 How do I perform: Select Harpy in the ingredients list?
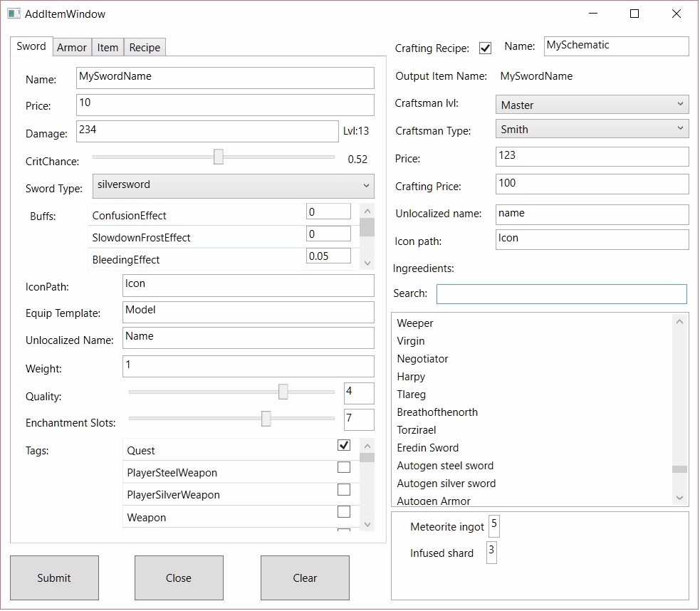pyautogui.click(x=533, y=377)
